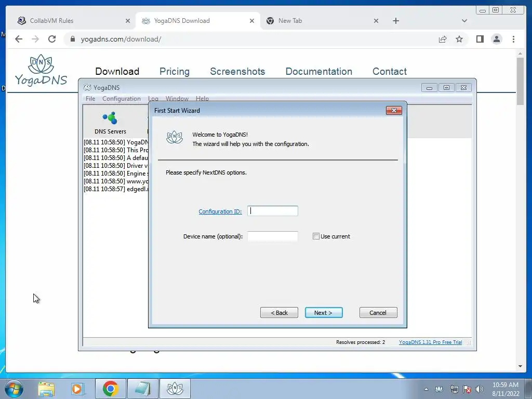Bookmark this page with the star icon
This screenshot has height=399, width=532.
coord(459,39)
